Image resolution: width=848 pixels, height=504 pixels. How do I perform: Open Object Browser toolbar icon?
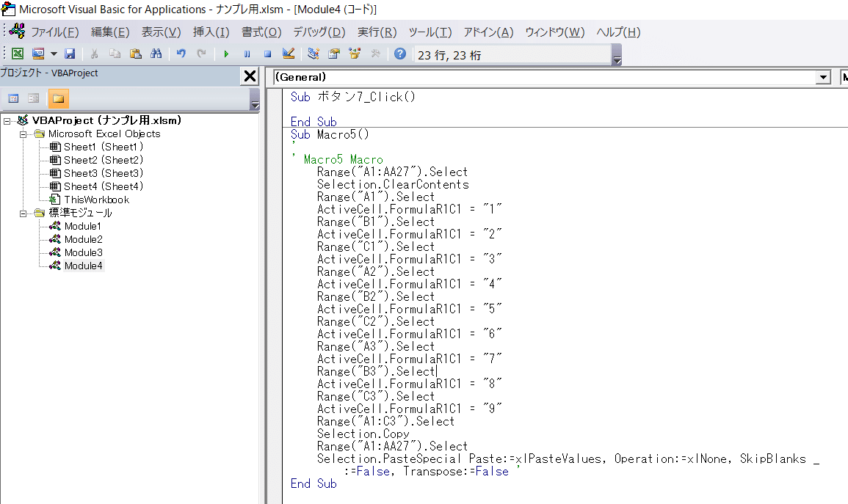(355, 54)
